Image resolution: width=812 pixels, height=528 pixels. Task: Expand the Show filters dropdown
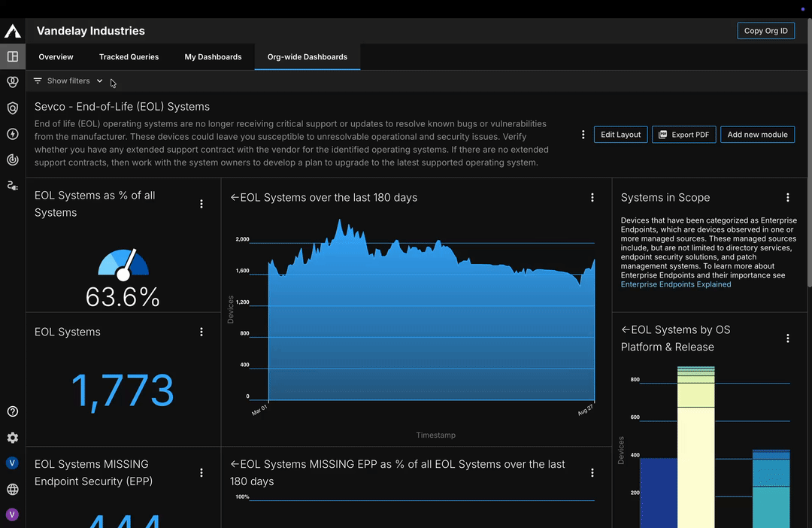tap(68, 80)
